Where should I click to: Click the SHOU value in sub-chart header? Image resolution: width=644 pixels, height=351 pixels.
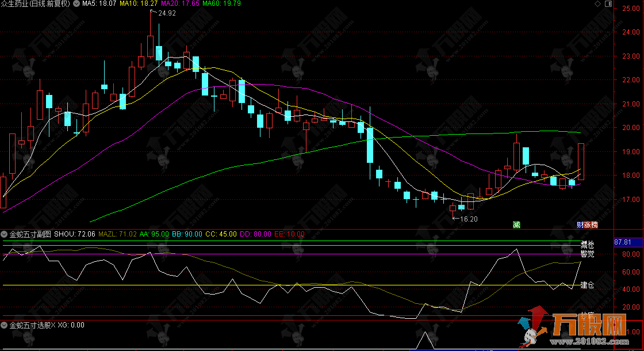(78, 234)
